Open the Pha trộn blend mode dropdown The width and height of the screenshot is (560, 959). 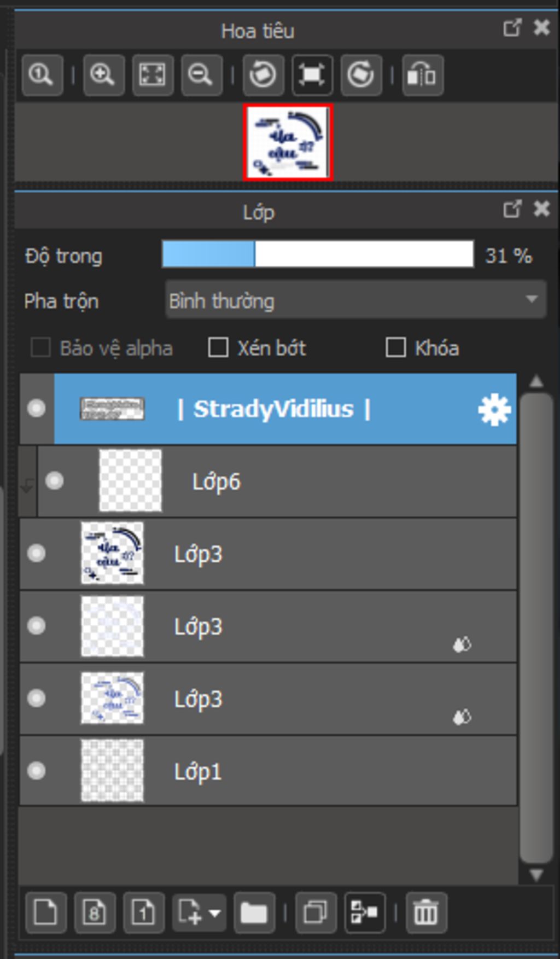(355, 300)
